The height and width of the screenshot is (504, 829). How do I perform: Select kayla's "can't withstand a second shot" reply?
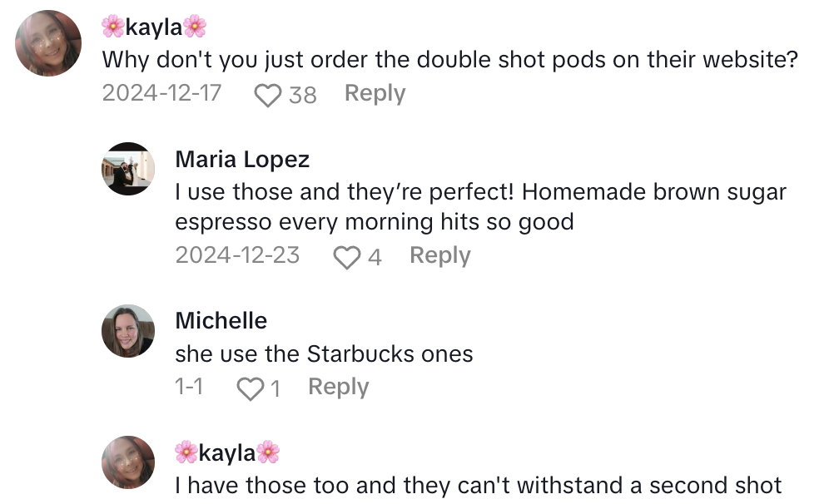[x=478, y=485]
